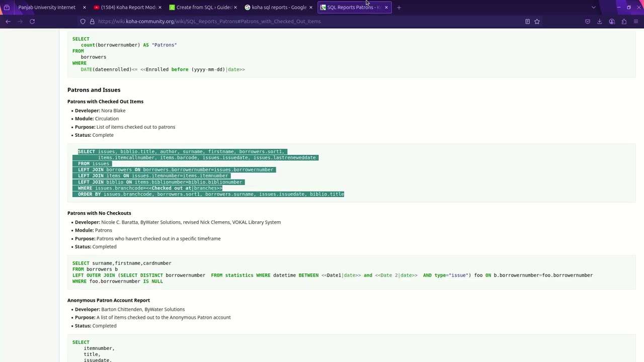Click the Status: Complete line
This screenshot has width=644, height=362.
point(94,135)
